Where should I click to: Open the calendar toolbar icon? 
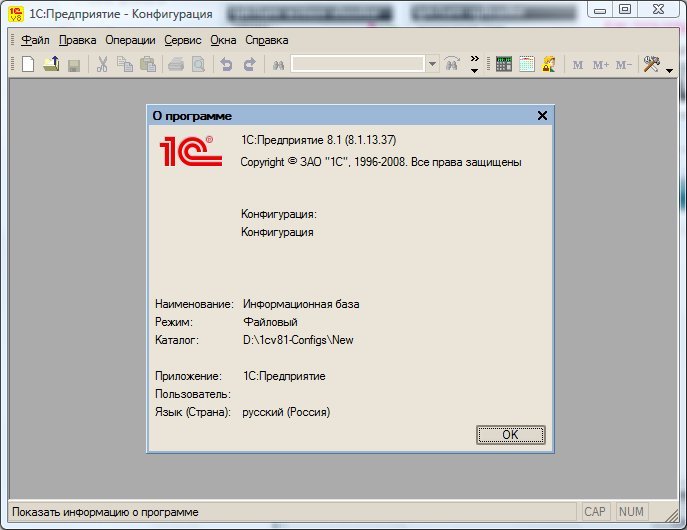click(x=527, y=64)
